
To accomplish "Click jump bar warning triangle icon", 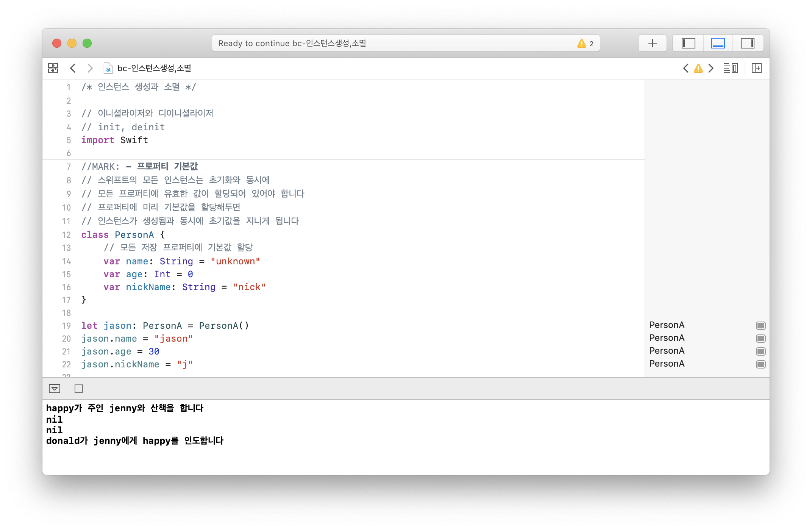I will pyautogui.click(x=698, y=68).
